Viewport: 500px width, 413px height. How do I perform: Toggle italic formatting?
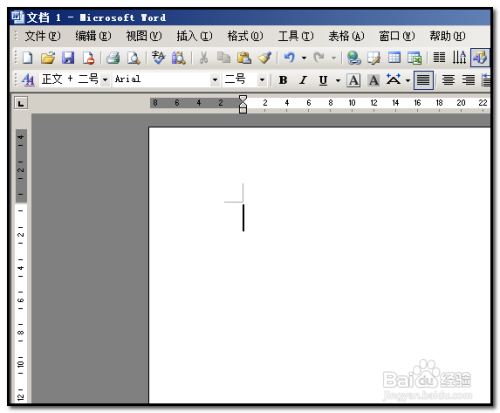[x=303, y=80]
